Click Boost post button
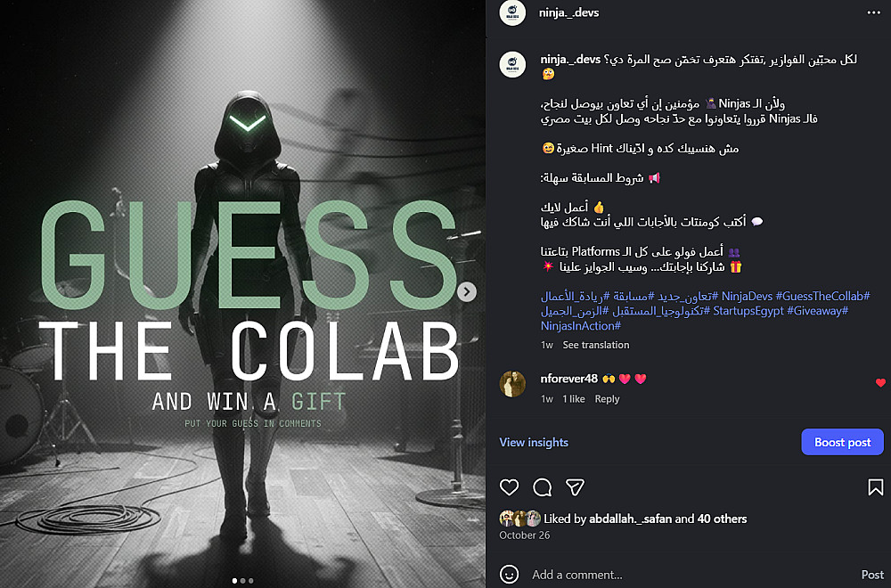The height and width of the screenshot is (588, 891). 842,442
